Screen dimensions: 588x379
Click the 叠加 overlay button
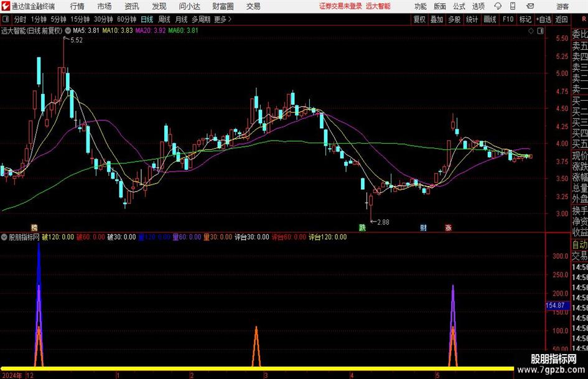coord(437,19)
